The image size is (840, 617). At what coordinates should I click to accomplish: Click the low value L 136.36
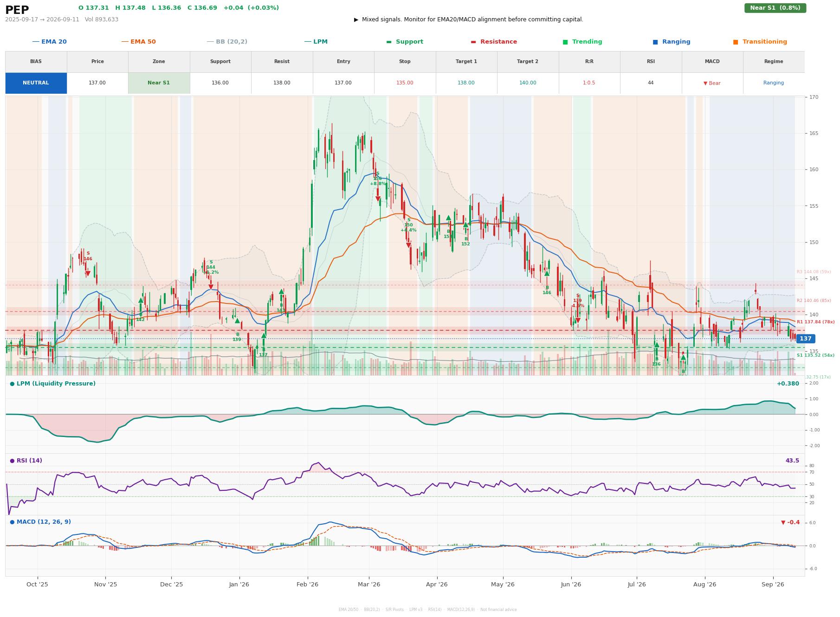point(167,8)
